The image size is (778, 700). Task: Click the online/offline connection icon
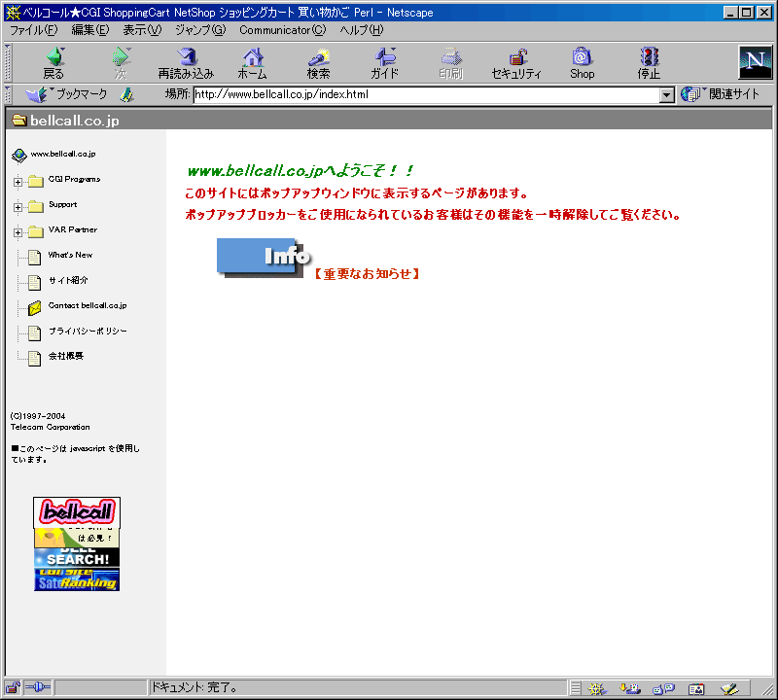(38, 687)
